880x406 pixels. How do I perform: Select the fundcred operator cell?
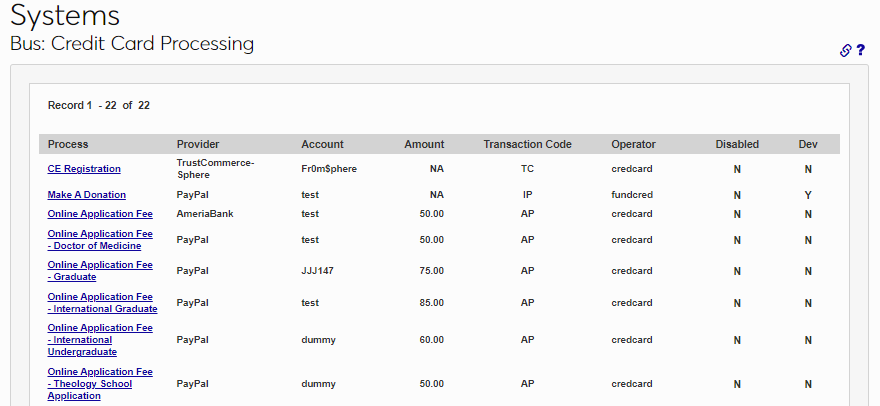coord(632,195)
